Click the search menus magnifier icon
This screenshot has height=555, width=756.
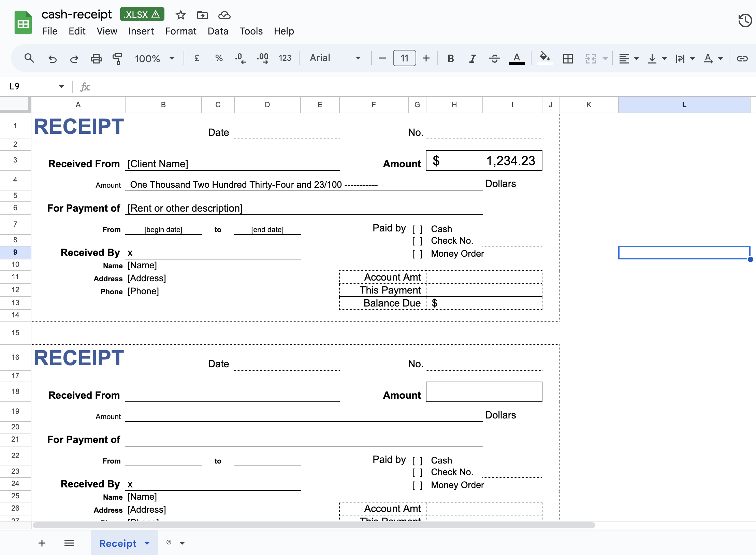(29, 58)
